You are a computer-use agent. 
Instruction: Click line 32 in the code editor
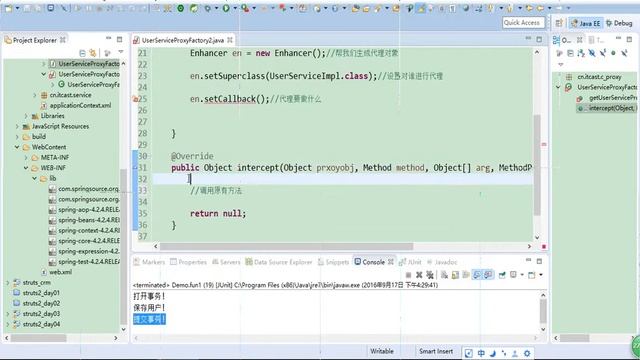[342, 179]
